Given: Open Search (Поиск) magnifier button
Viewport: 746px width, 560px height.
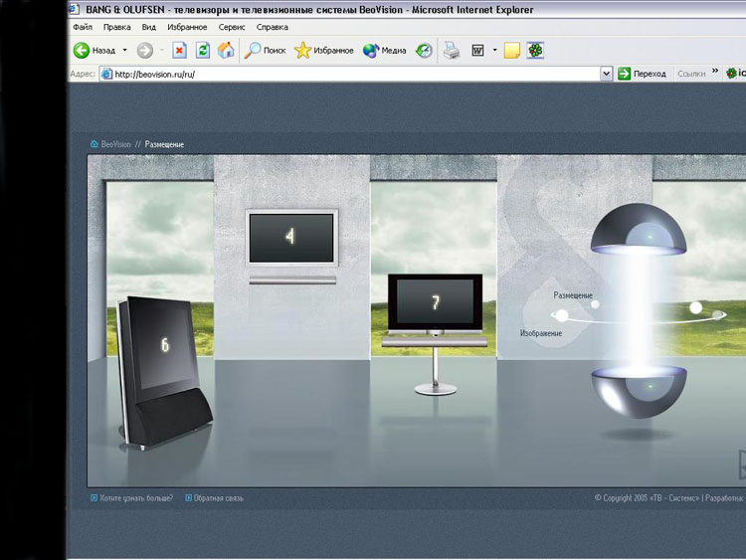Looking at the screenshot, I should click(x=266, y=50).
